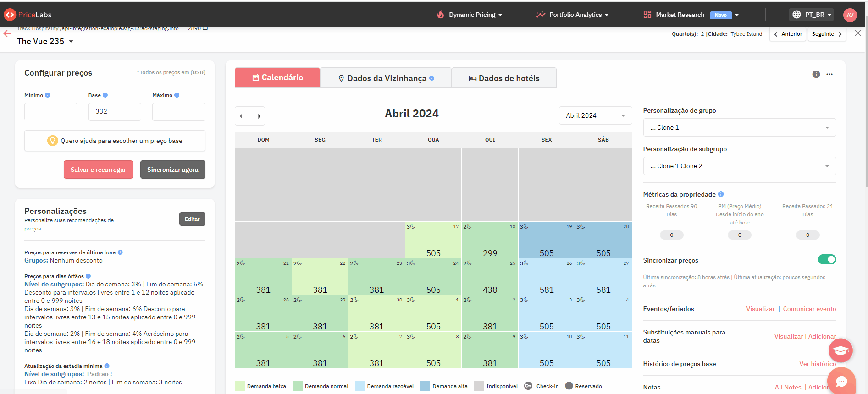
Task: Toggle the Sincronizar preços switch
Action: 827,260
